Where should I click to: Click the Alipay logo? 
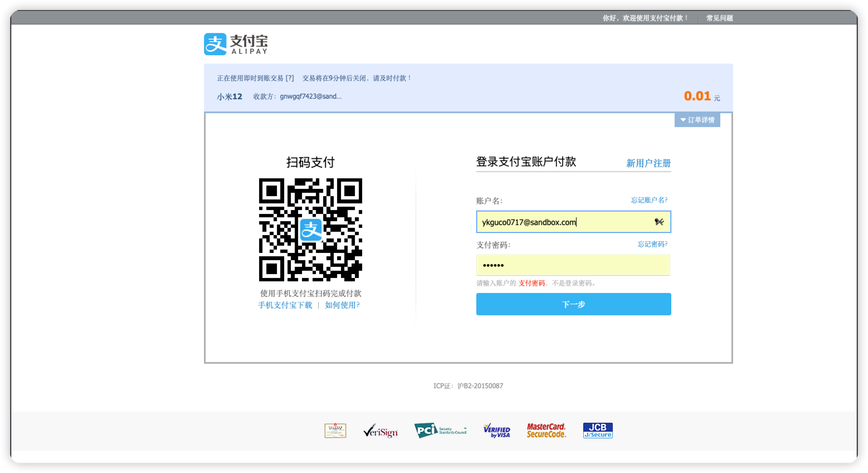pyautogui.click(x=236, y=44)
